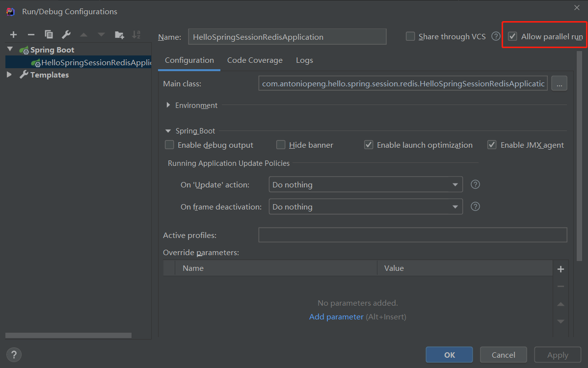Viewport: 588px width, 368px height.
Task: Toggle the Allow parallel run checkbox
Action: click(512, 36)
